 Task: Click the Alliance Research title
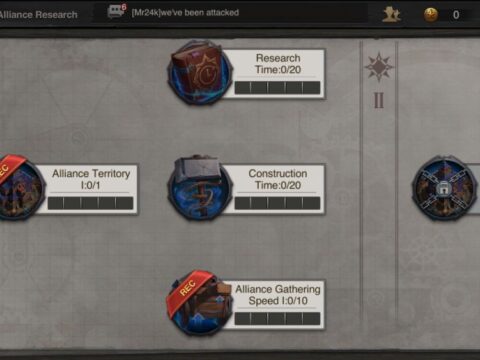pos(38,15)
